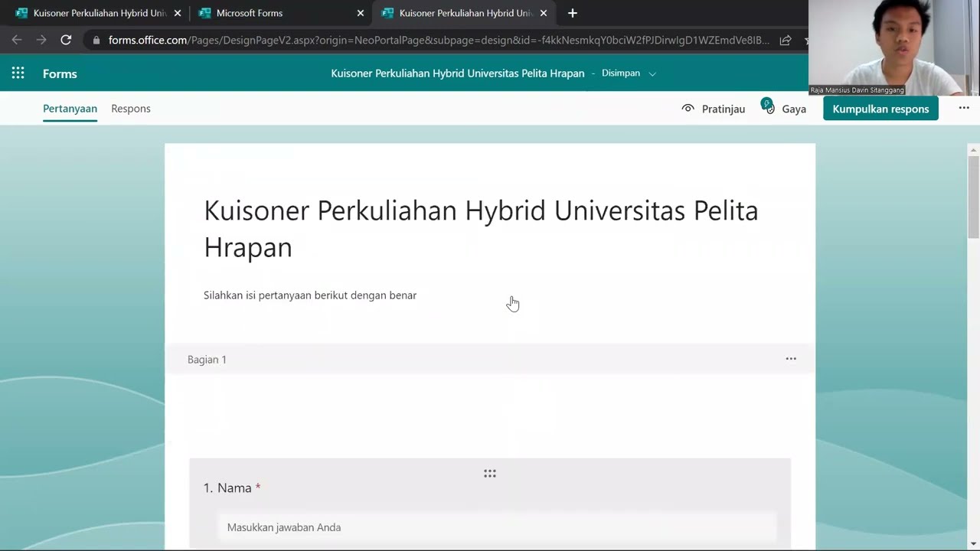This screenshot has height=551, width=980.
Task: Go back to previous page
Action: point(17,40)
